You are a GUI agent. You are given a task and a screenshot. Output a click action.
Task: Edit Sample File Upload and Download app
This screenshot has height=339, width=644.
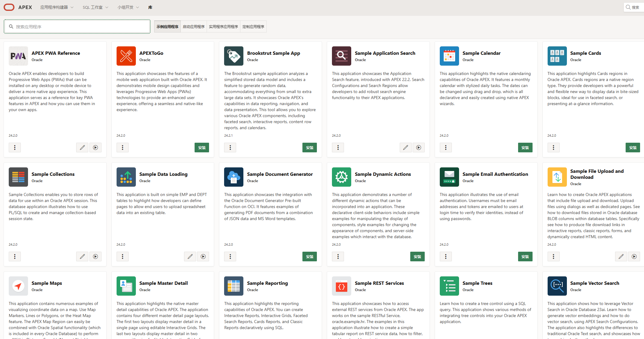click(x=621, y=257)
